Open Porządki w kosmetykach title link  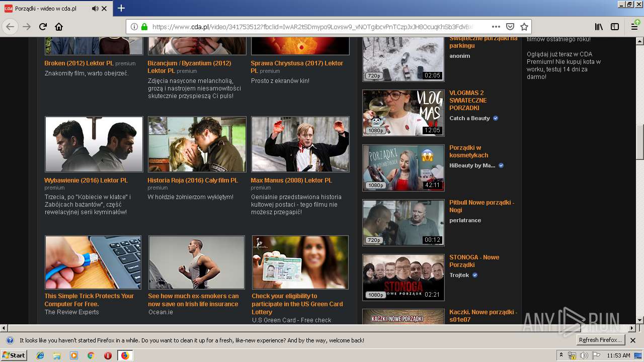pyautogui.click(x=468, y=151)
